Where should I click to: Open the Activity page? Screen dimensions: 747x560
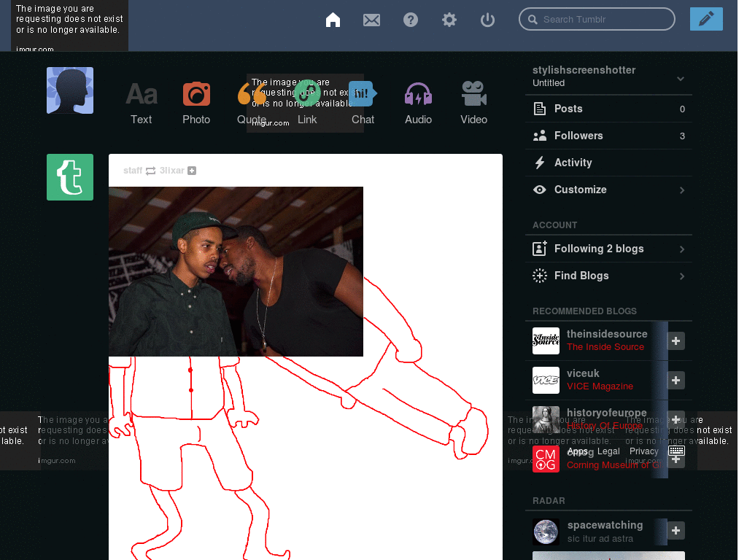click(608, 163)
